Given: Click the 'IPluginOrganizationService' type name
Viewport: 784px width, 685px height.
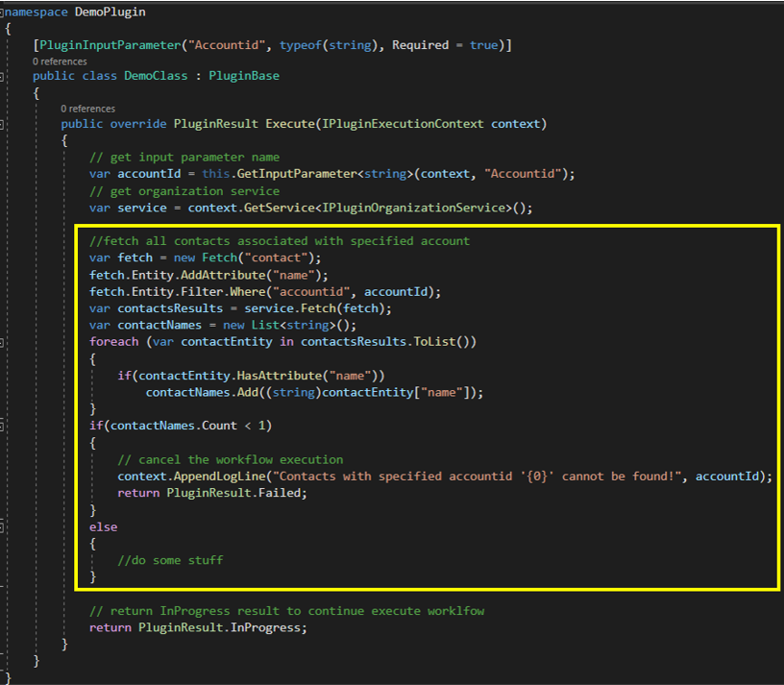Looking at the screenshot, I should [413, 208].
